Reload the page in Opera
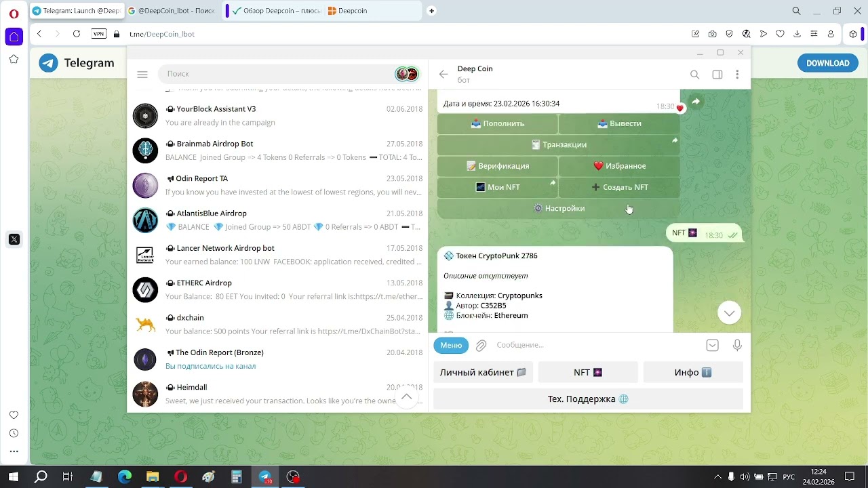The image size is (868, 488). 77,34
